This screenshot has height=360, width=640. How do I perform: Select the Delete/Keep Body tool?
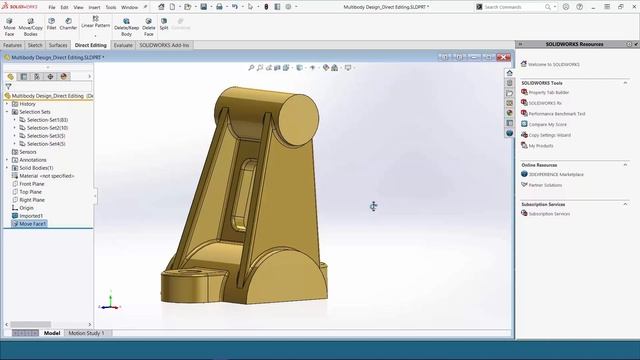click(126, 27)
